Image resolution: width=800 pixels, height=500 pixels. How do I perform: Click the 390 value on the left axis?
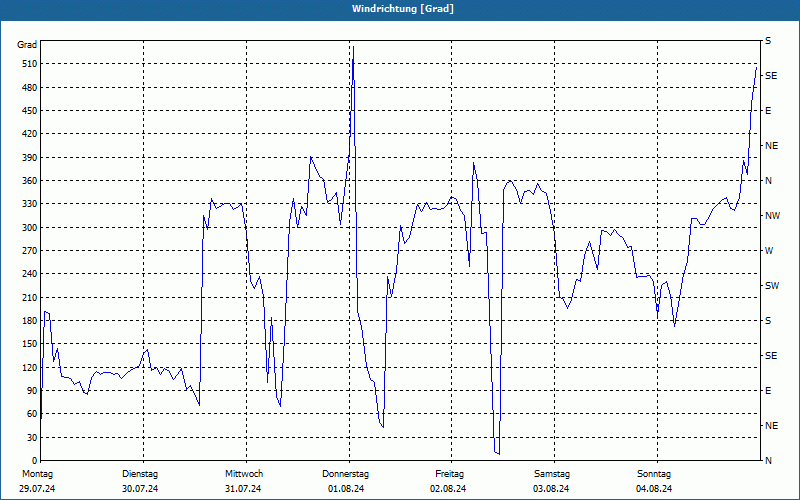29,157
